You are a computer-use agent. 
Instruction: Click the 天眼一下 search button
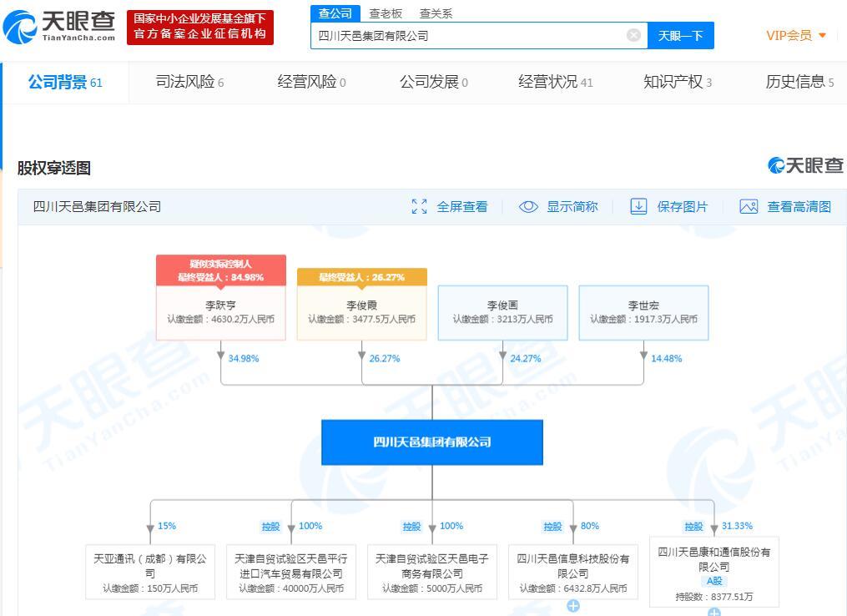(x=681, y=36)
